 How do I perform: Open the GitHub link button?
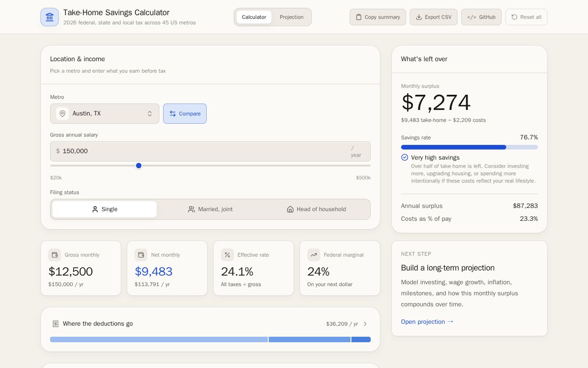(481, 17)
